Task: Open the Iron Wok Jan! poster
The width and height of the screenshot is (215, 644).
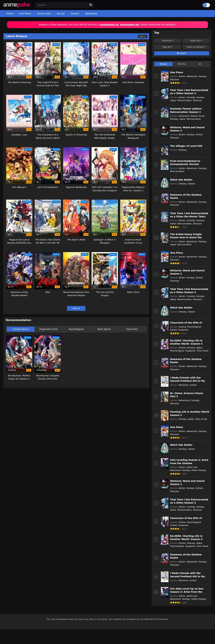Action: [x=19, y=166]
